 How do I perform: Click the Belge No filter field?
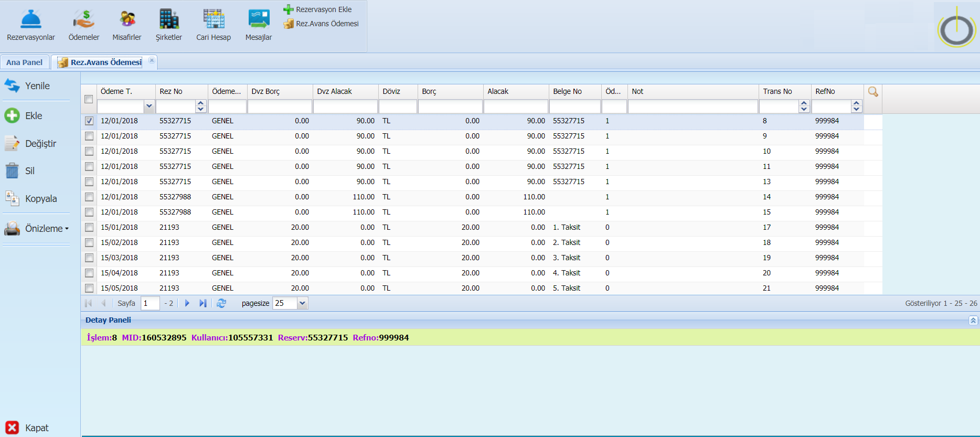click(x=575, y=106)
